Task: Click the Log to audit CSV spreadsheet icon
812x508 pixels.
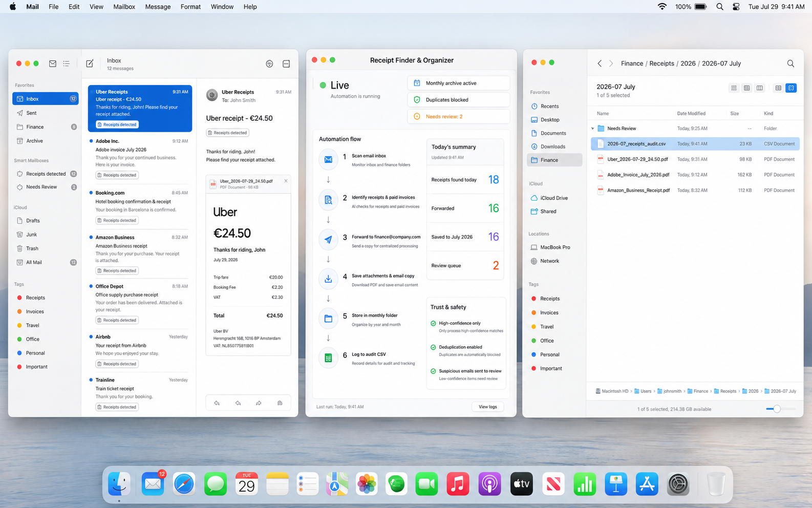Action: pos(328,358)
